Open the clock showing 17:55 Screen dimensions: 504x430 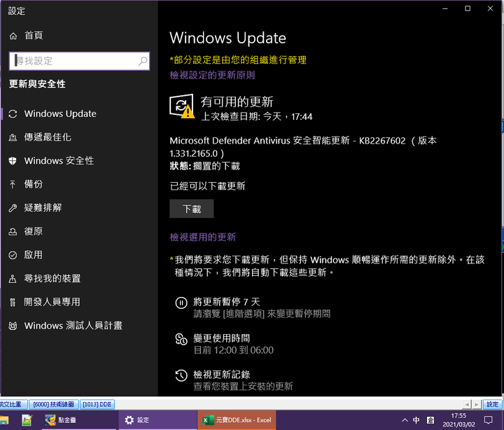tap(458, 420)
